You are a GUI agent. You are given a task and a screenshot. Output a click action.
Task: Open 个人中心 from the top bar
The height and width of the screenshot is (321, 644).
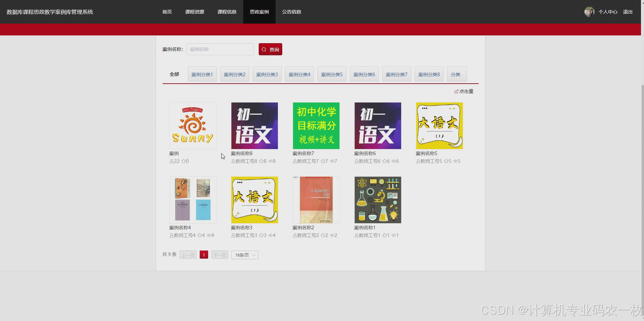(607, 11)
